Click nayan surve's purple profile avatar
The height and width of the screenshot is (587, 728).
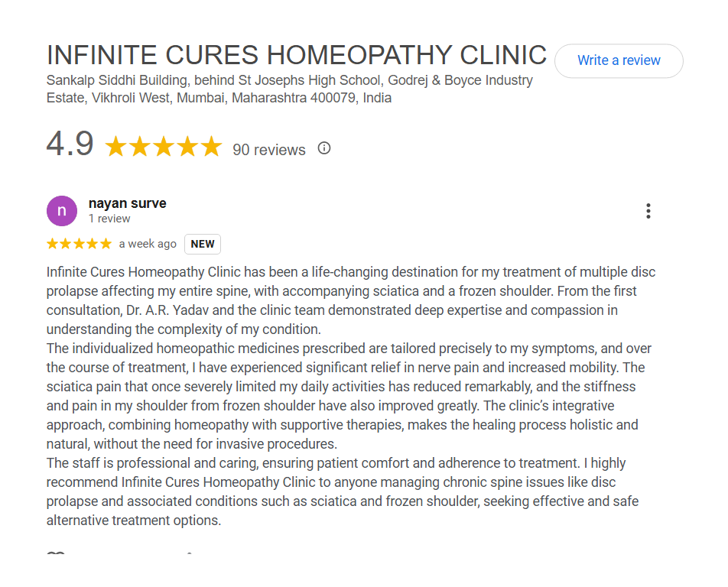point(62,211)
